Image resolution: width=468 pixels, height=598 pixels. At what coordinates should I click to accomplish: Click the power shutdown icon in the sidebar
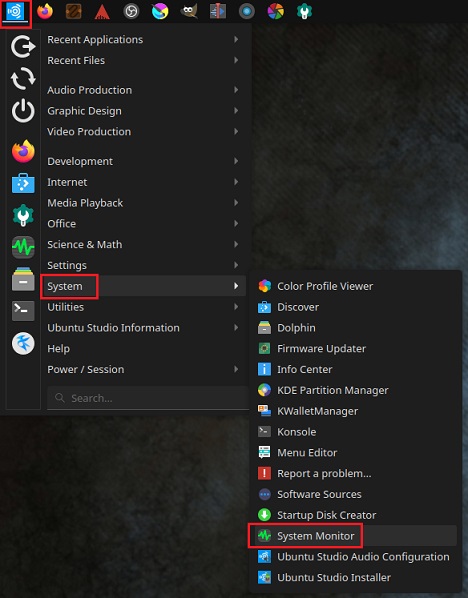[x=23, y=111]
